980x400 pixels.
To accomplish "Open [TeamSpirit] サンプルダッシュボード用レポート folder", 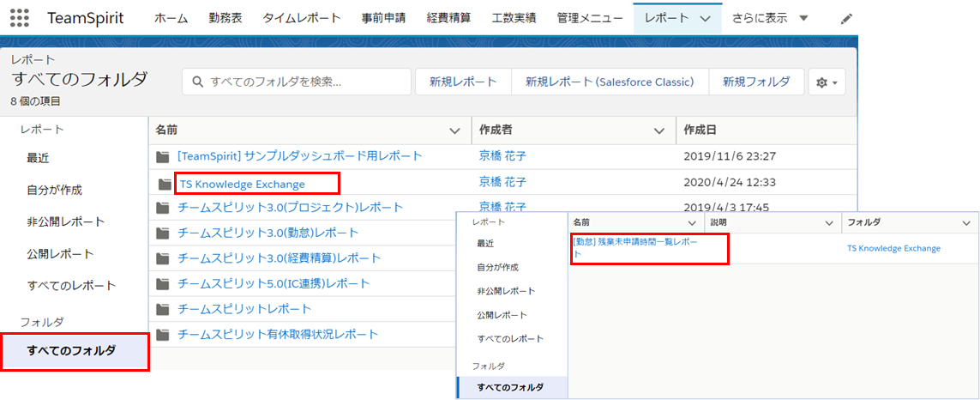I will [301, 156].
